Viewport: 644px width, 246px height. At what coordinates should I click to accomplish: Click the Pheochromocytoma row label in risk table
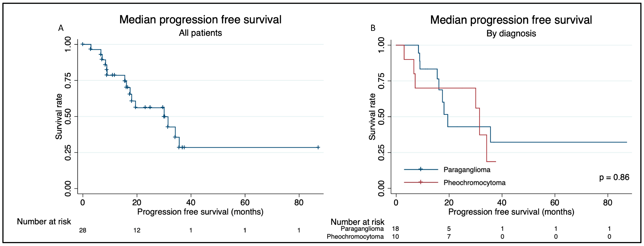[355, 236]
